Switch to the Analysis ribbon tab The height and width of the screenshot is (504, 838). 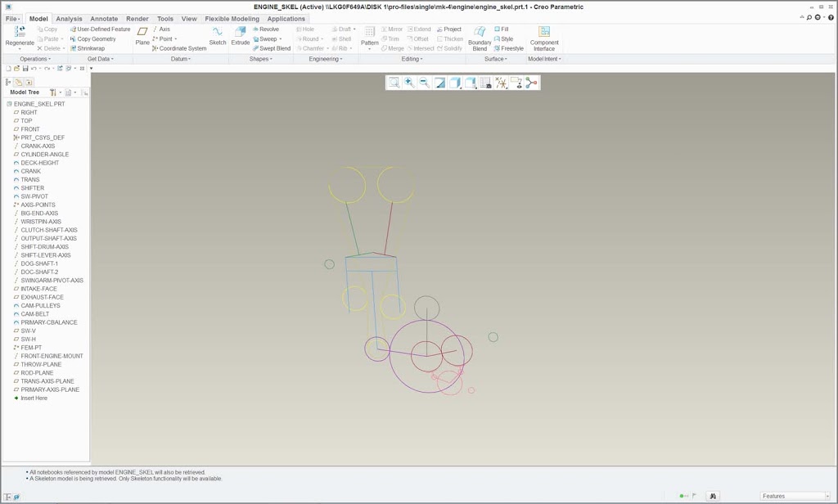tap(69, 19)
